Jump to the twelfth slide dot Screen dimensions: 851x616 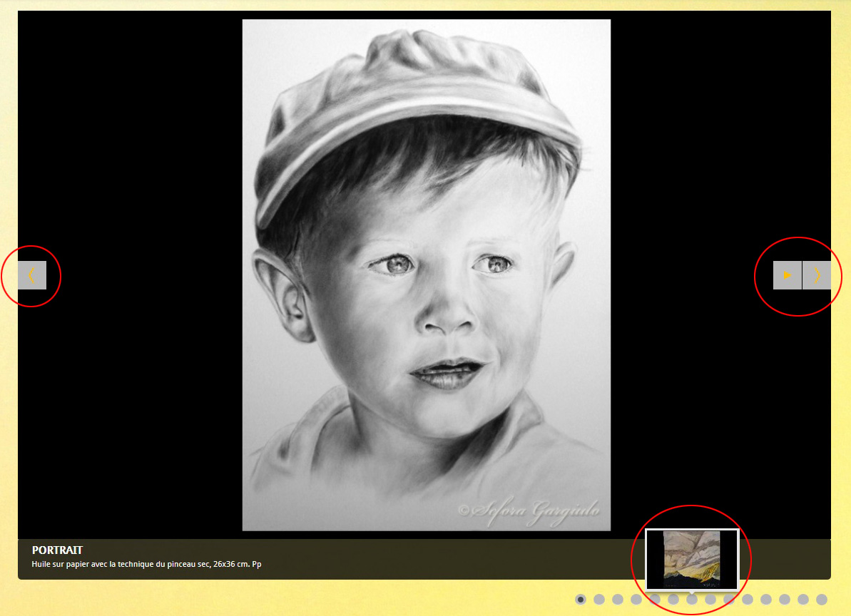pos(785,599)
